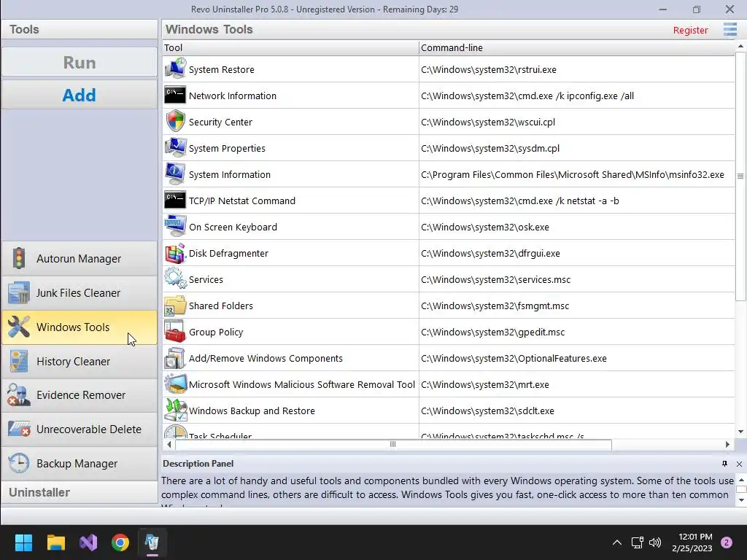The width and height of the screenshot is (747, 560).
Task: Click the Autorun Manager traffic light icon
Action: 19,259
